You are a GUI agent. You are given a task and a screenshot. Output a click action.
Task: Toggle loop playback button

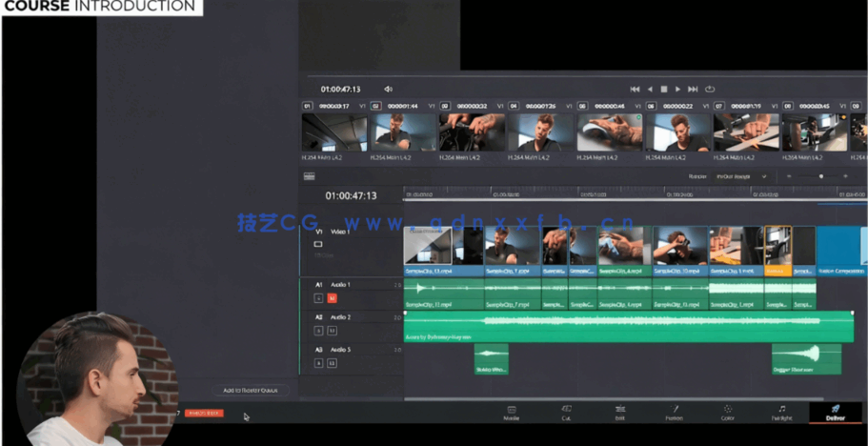pyautogui.click(x=710, y=89)
